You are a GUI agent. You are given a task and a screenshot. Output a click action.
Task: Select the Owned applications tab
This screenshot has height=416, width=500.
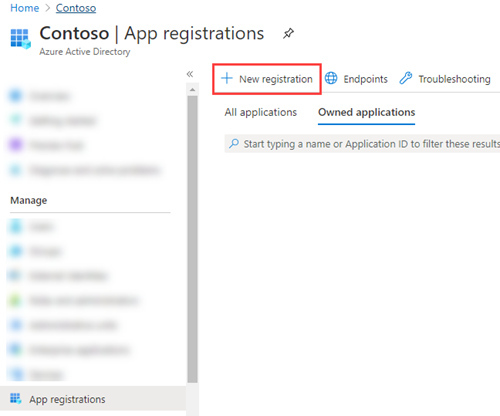[366, 112]
